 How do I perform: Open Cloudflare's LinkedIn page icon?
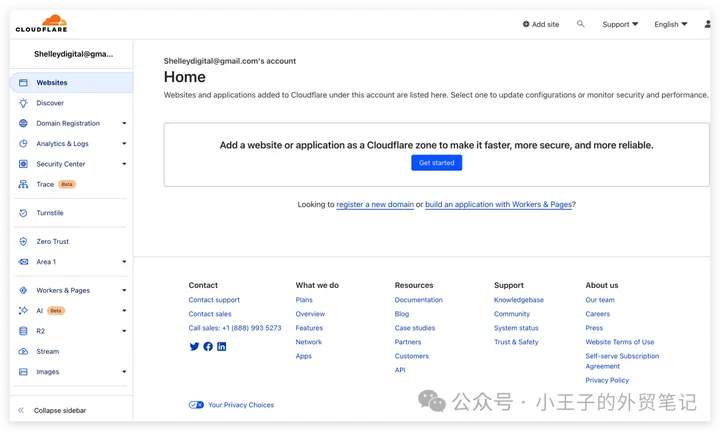click(221, 347)
